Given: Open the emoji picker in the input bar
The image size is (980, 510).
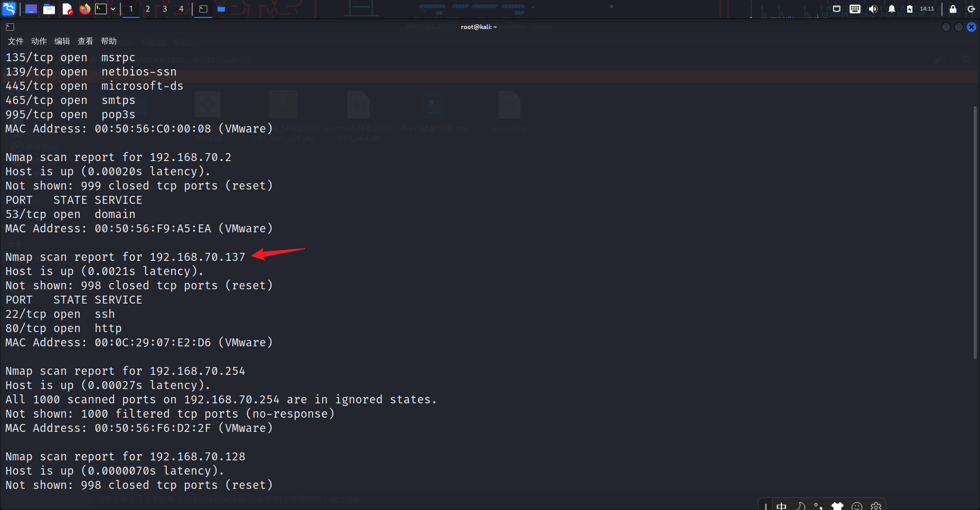Looking at the screenshot, I should [856, 506].
